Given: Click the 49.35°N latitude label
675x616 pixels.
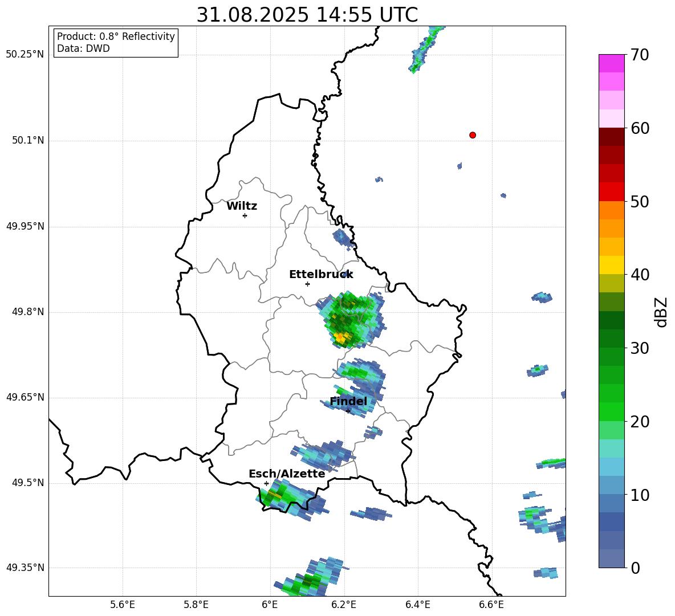Looking at the screenshot, I should click(x=25, y=568).
